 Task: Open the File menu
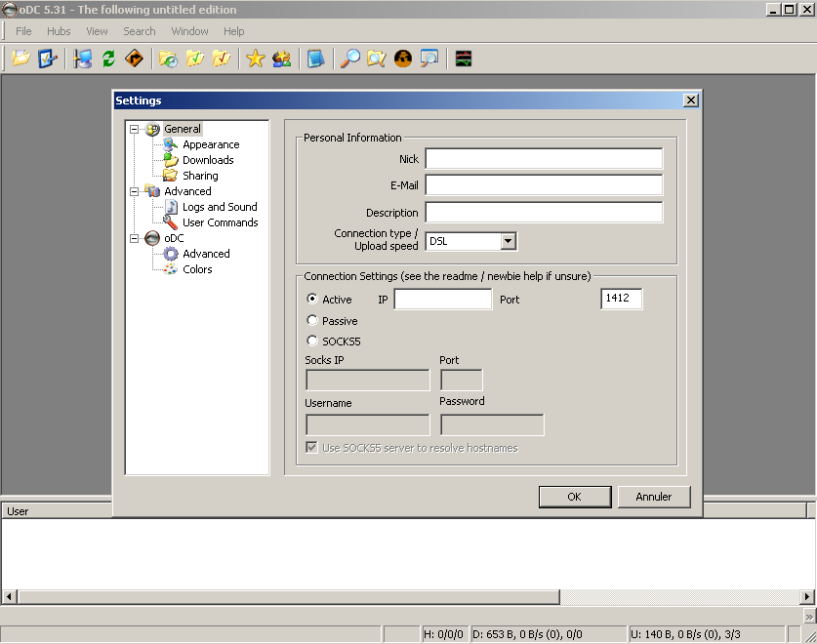[23, 31]
